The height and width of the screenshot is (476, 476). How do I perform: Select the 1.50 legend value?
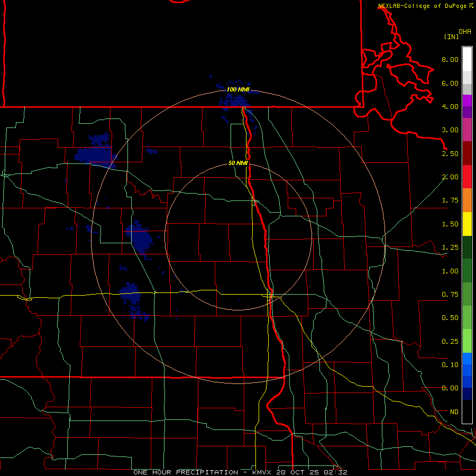click(450, 224)
